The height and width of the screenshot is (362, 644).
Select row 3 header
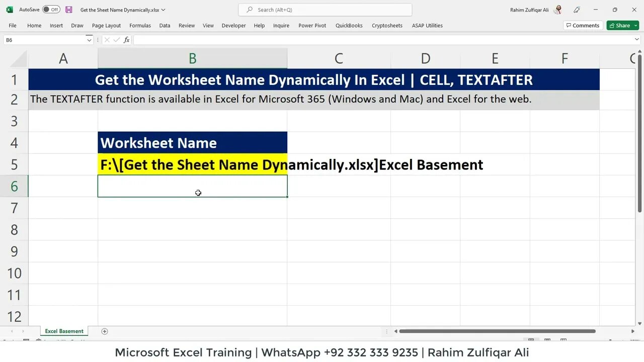point(14,121)
